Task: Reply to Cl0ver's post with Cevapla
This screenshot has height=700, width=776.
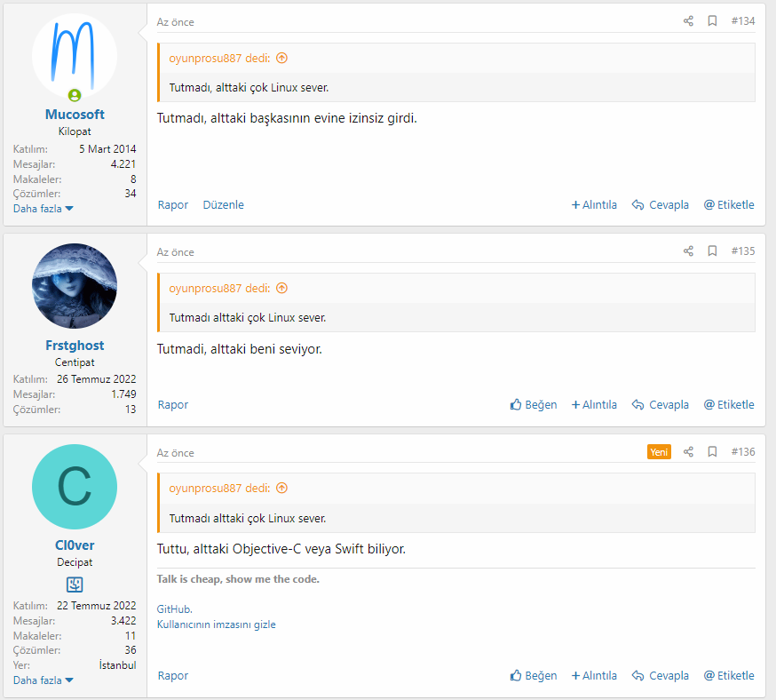Action: 661,675
